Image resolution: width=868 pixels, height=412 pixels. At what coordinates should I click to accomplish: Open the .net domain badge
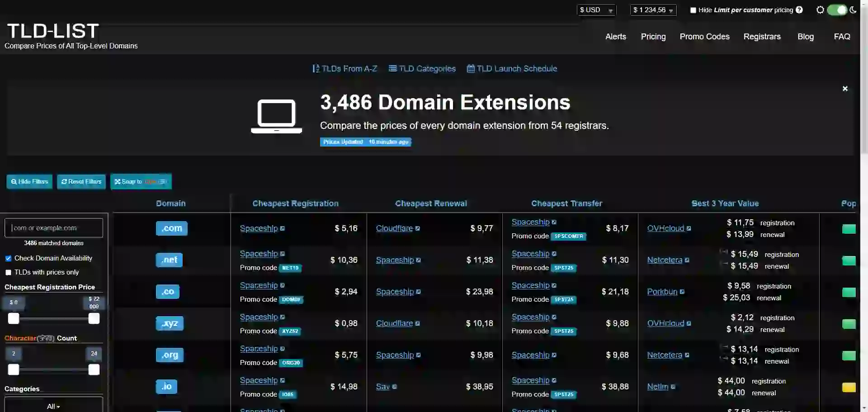coord(169,260)
